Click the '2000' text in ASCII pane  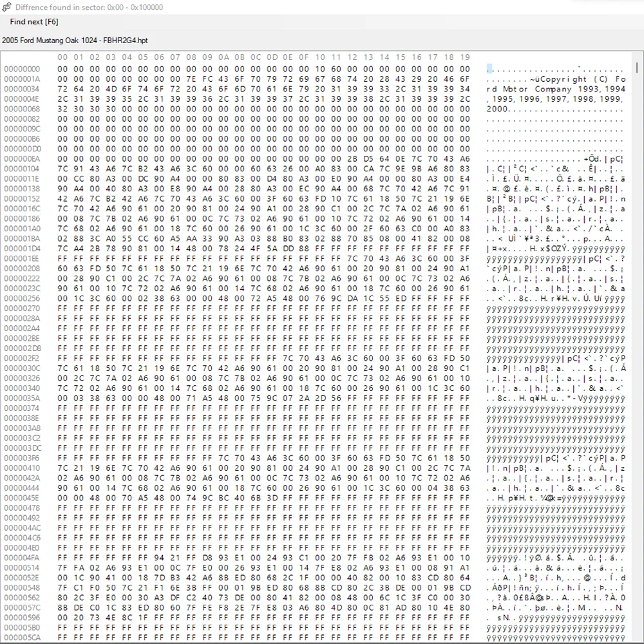(497, 109)
